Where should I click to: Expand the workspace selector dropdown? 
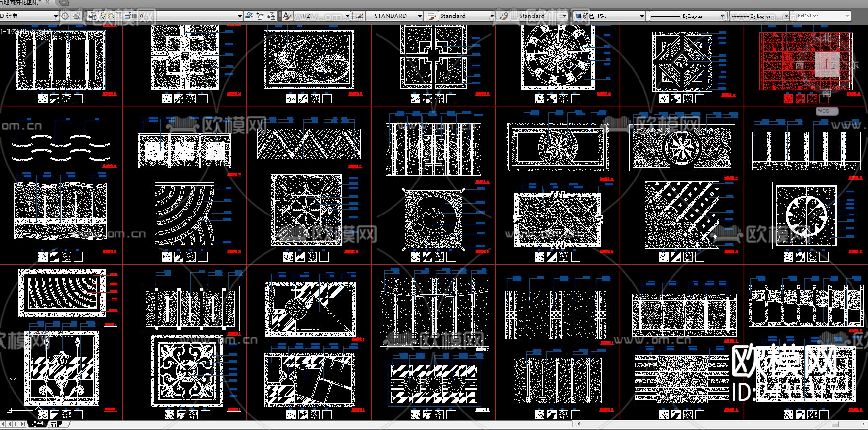coord(56,16)
